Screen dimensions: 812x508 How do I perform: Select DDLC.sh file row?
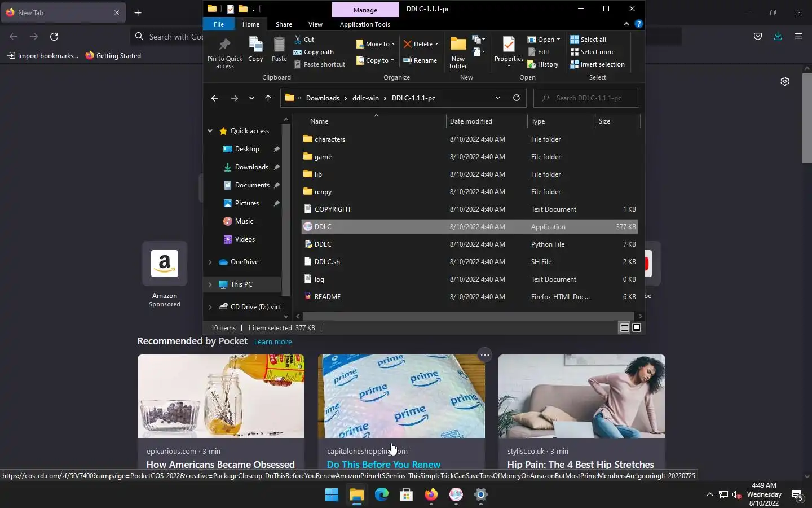469,261
